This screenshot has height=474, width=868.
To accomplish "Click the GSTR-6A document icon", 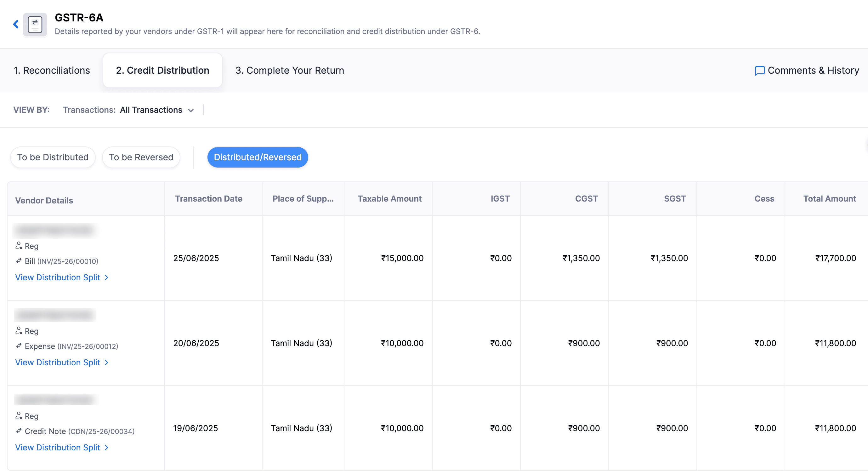I will tap(35, 25).
